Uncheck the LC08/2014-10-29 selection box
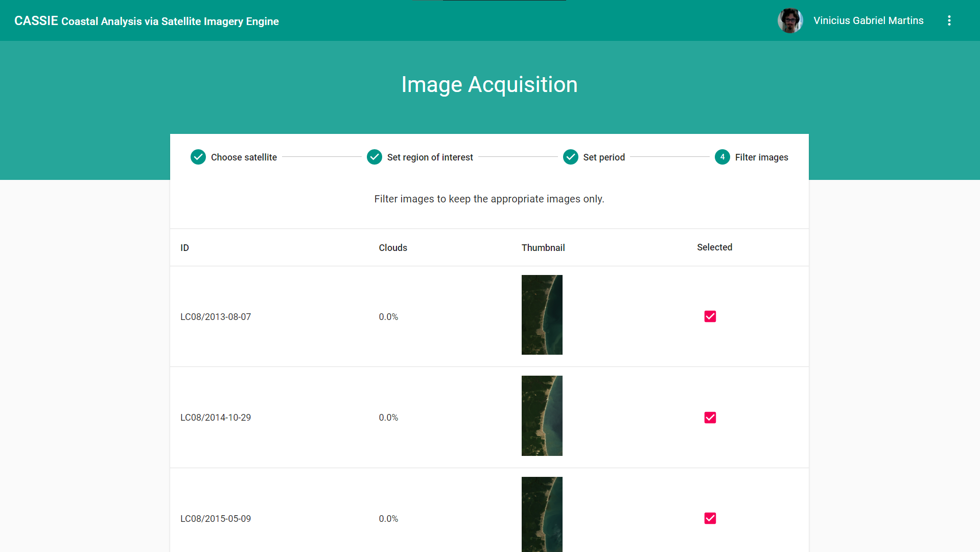 pos(710,418)
